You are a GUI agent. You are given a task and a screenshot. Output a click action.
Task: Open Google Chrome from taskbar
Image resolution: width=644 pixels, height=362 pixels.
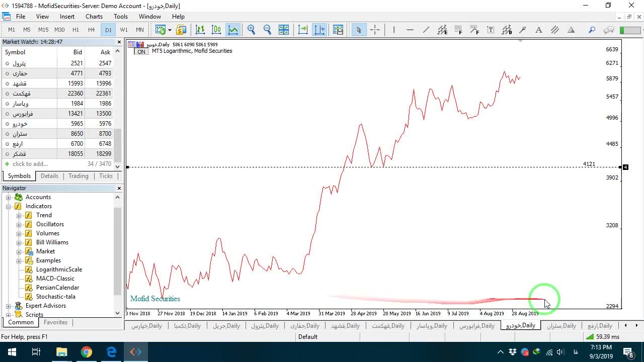(x=87, y=352)
